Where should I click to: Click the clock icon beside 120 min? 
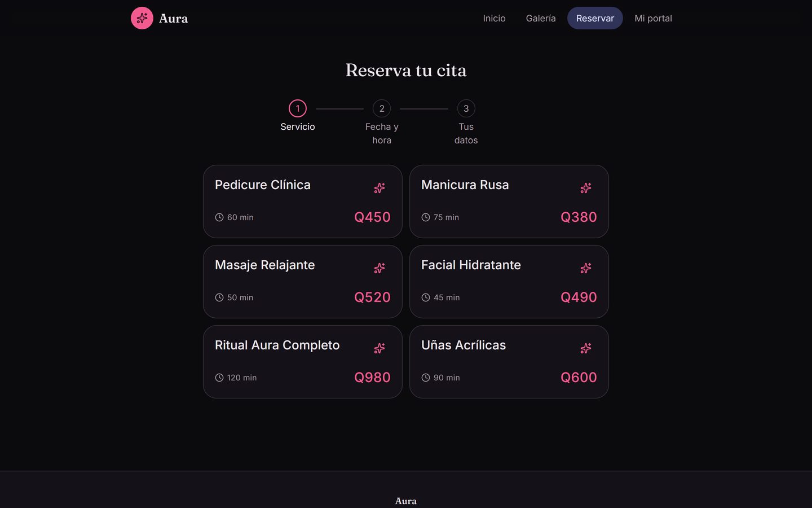click(219, 378)
